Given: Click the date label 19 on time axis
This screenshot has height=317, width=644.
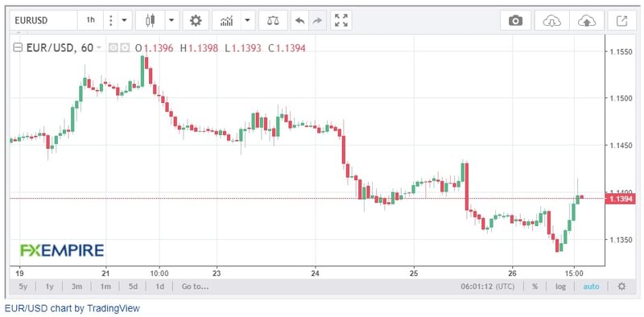Looking at the screenshot, I should pyautogui.click(x=20, y=273).
